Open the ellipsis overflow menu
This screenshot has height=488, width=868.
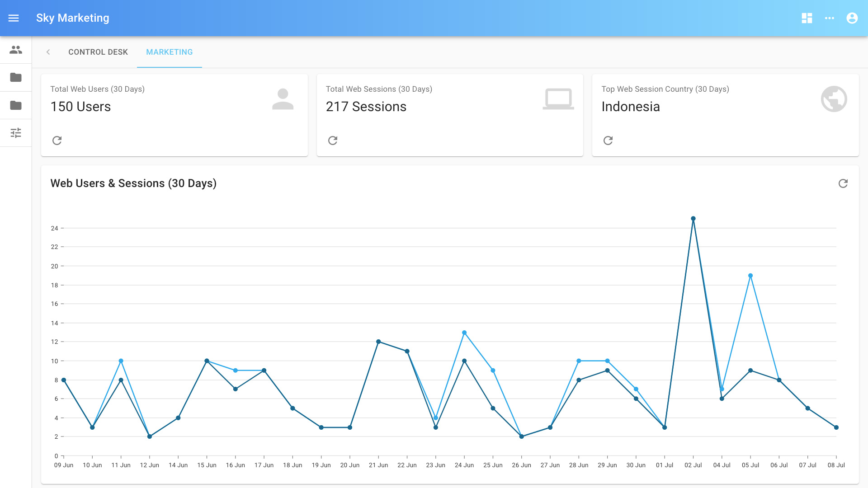pos(830,18)
